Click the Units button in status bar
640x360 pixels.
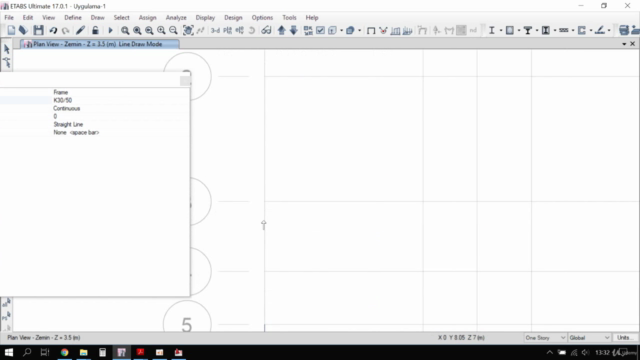[x=624, y=338]
